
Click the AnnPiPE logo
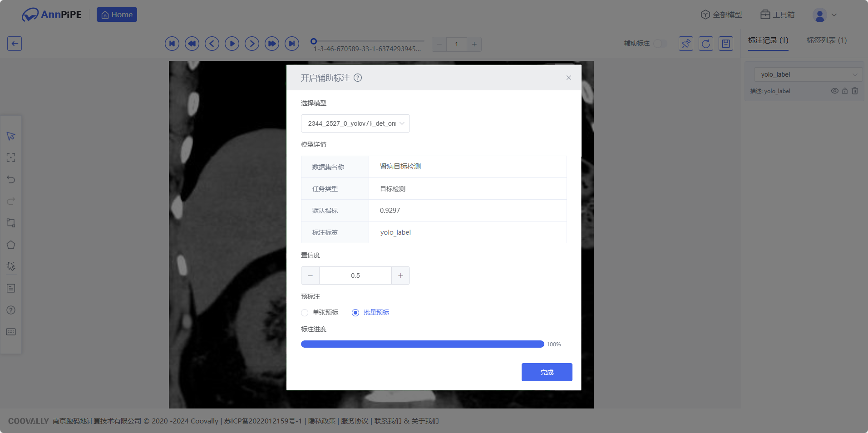click(x=52, y=15)
